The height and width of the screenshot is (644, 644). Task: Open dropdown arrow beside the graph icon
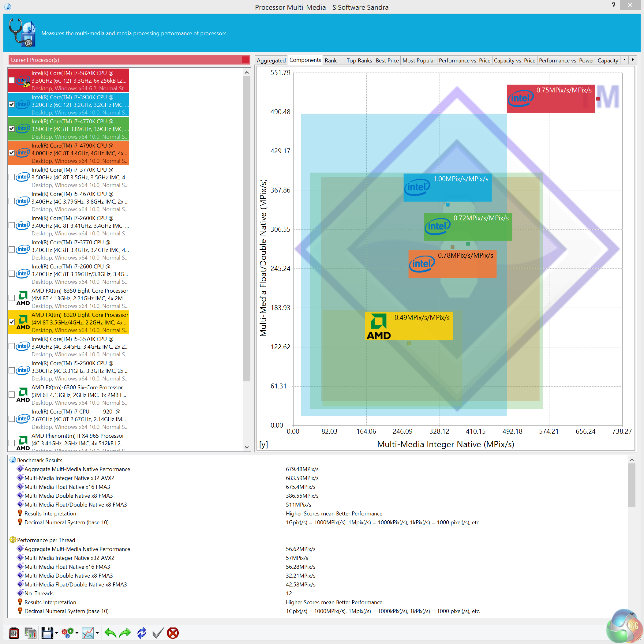[97, 633]
